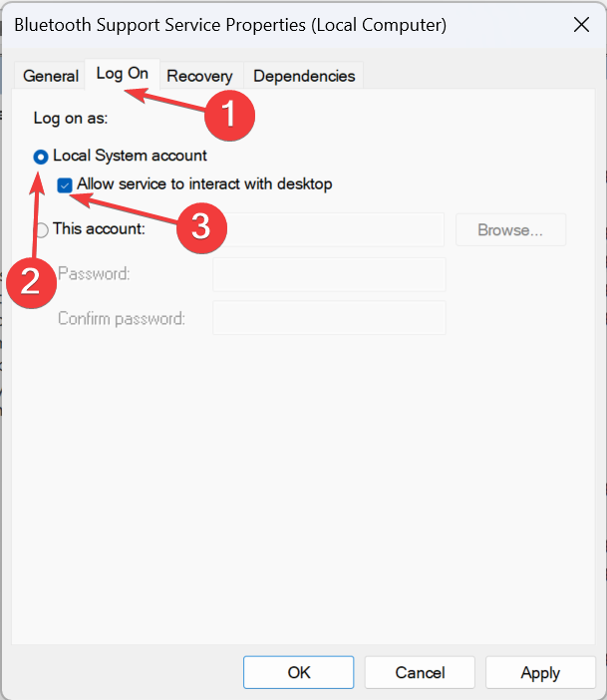Apply changes with the Apply button

pyautogui.click(x=540, y=672)
